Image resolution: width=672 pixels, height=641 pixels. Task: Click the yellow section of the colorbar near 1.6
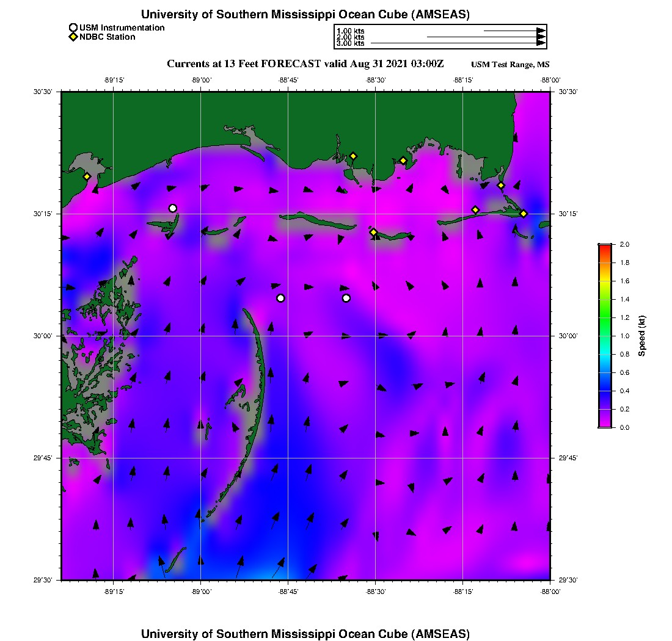pos(605,281)
